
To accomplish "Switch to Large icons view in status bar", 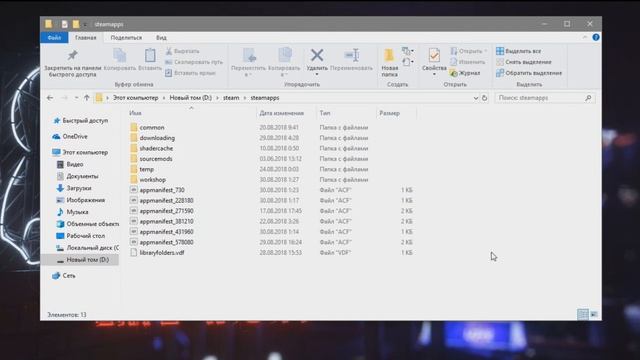I will tap(594, 314).
